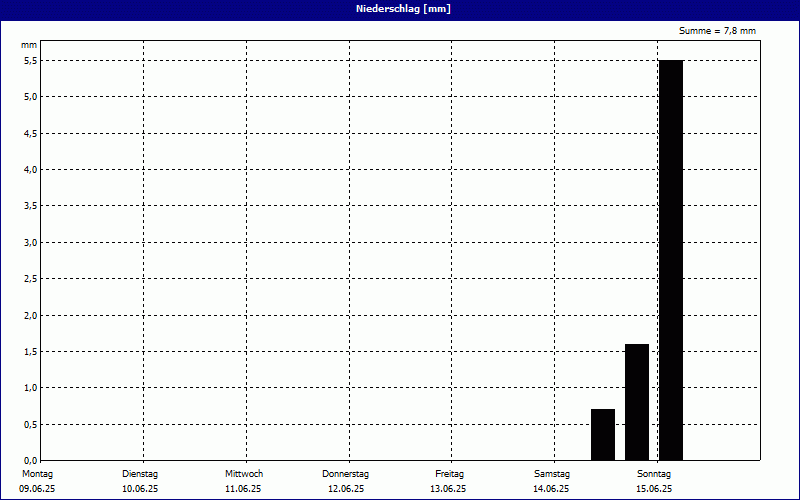Click the Donnerstag axis label

(x=345, y=474)
